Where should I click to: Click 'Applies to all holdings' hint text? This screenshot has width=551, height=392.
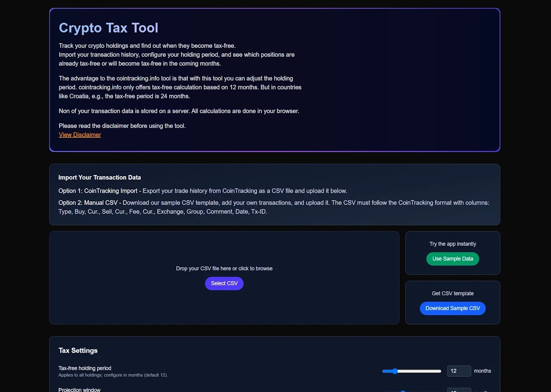(x=113, y=375)
